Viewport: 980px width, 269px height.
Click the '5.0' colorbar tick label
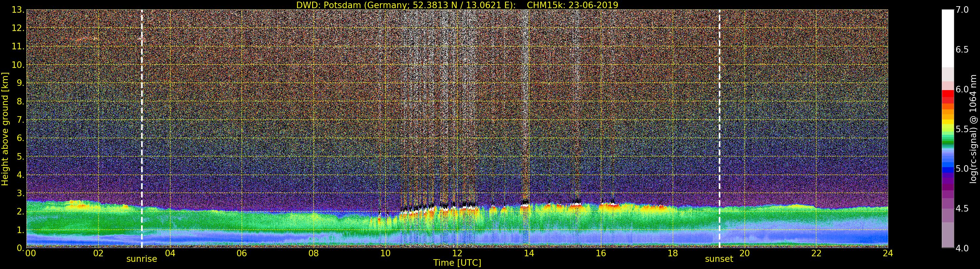[x=962, y=168]
